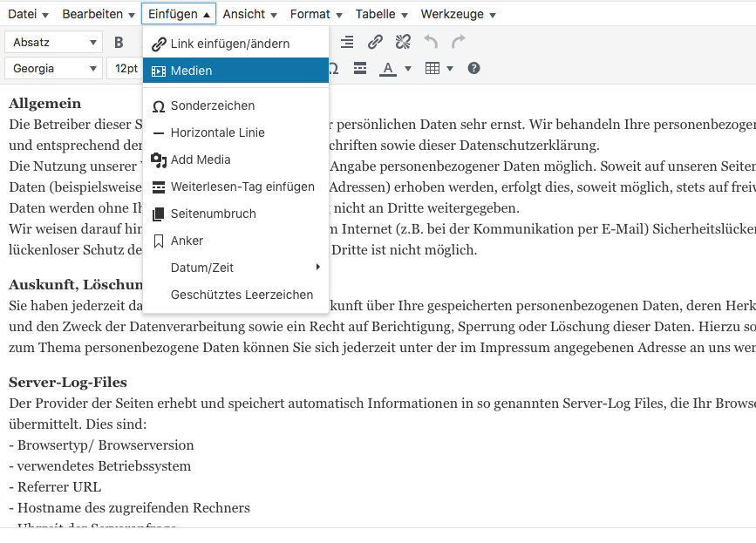Expand the Absatz paragraph style dropdown
Viewport: 756px width, 543px height.
click(x=53, y=43)
